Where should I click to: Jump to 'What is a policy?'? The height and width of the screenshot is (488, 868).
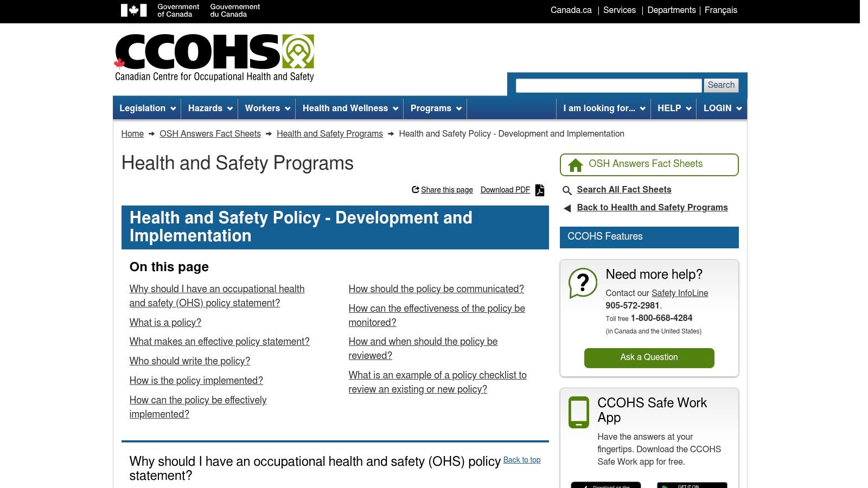[x=165, y=323]
